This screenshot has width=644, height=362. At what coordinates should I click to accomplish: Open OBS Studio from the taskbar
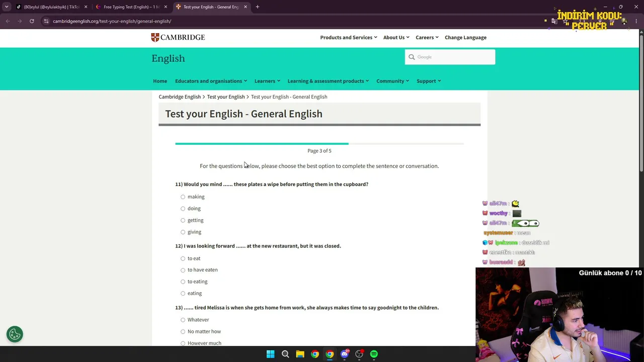pos(359,354)
